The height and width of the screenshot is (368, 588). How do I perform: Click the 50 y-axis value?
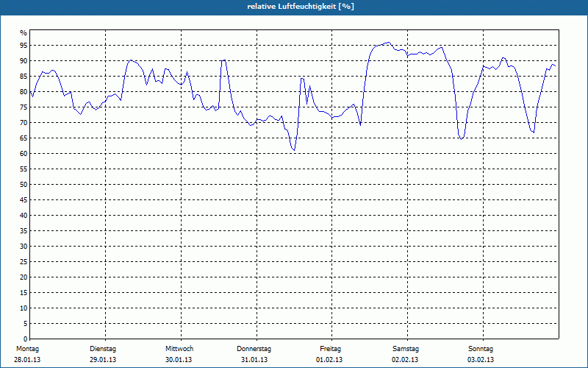[x=24, y=185]
